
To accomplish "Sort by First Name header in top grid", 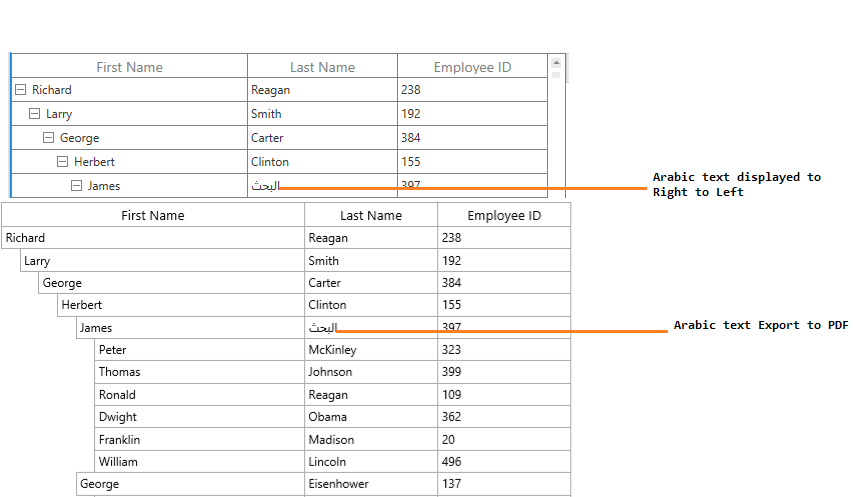I will (129, 67).
